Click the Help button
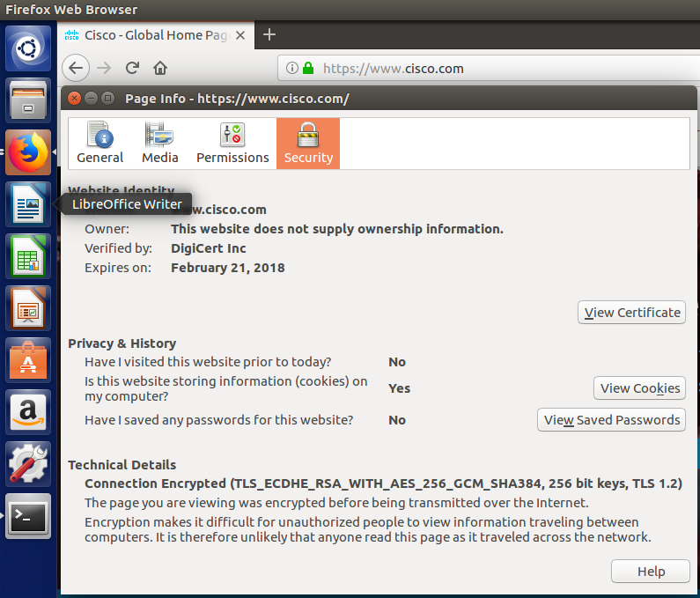 (651, 572)
